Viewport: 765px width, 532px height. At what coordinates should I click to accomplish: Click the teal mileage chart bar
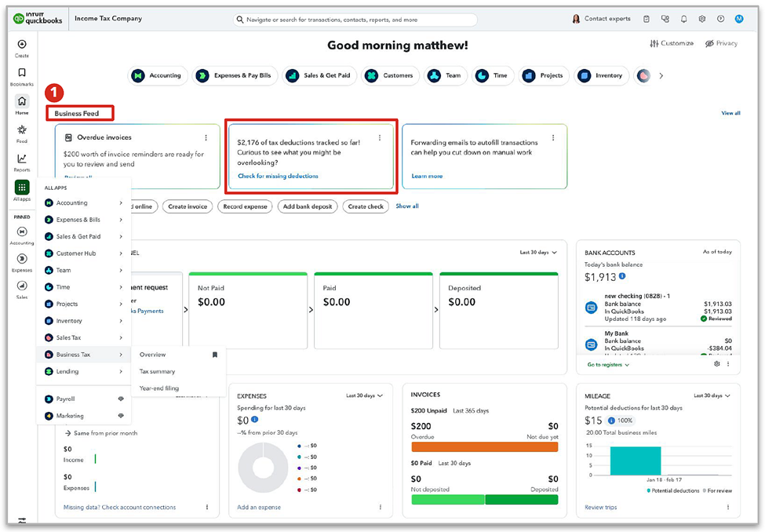click(x=636, y=461)
